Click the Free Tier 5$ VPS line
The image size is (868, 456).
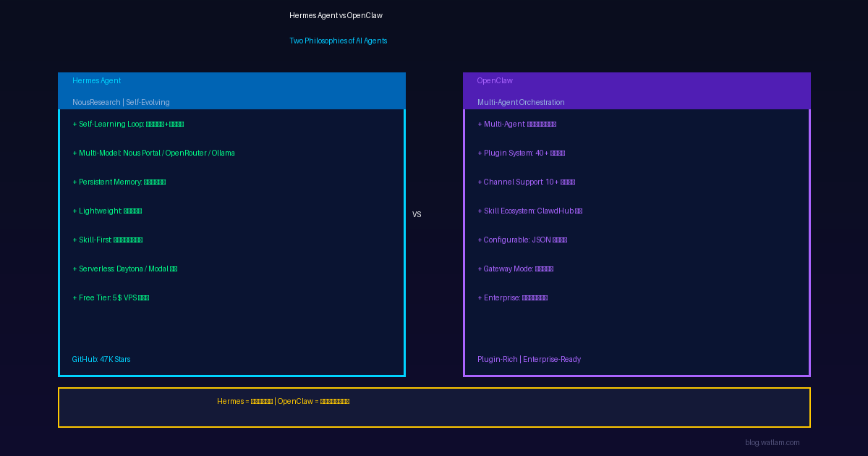(111, 298)
